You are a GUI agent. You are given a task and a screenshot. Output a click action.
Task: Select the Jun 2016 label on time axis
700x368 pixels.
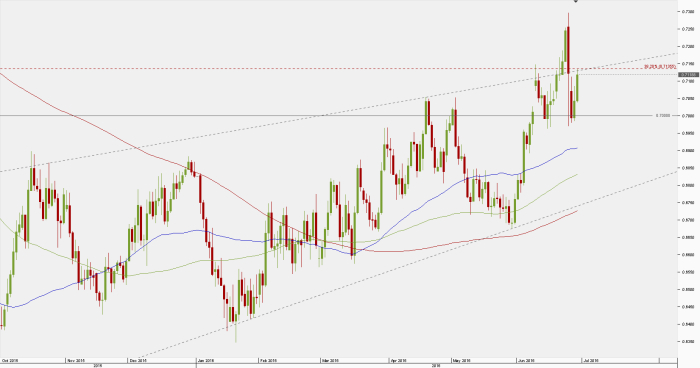click(x=527, y=361)
